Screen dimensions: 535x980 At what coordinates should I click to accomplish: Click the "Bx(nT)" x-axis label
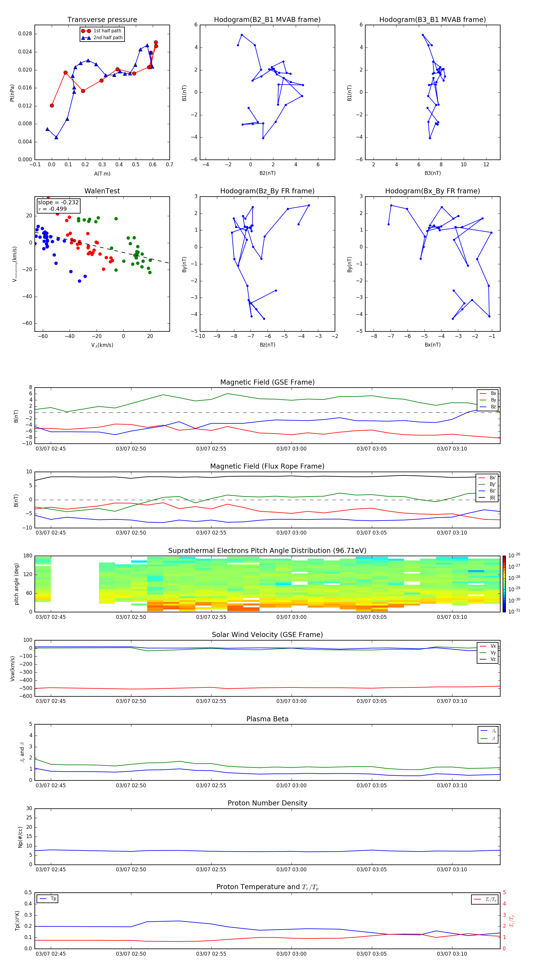point(432,345)
